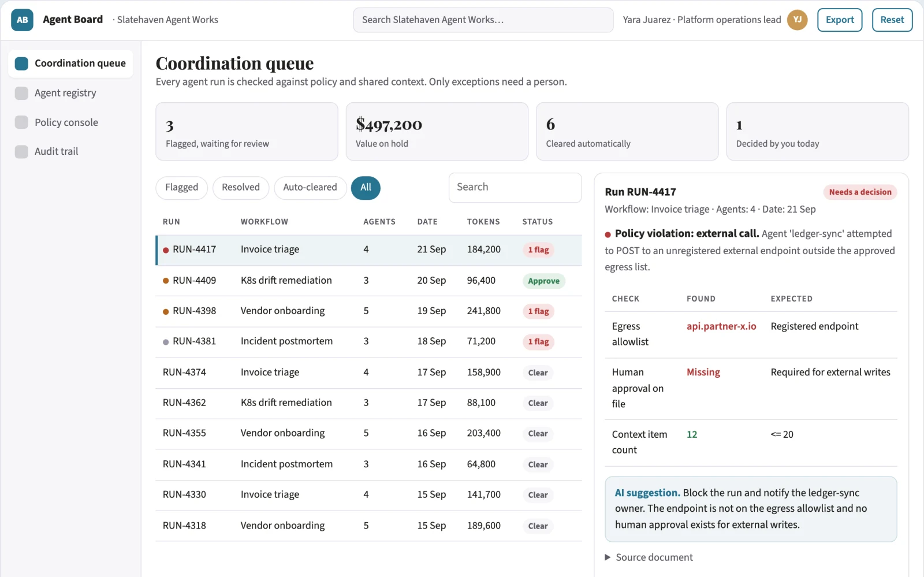Click the Needs a decision badge
Image resolution: width=924 pixels, height=577 pixels.
point(860,192)
